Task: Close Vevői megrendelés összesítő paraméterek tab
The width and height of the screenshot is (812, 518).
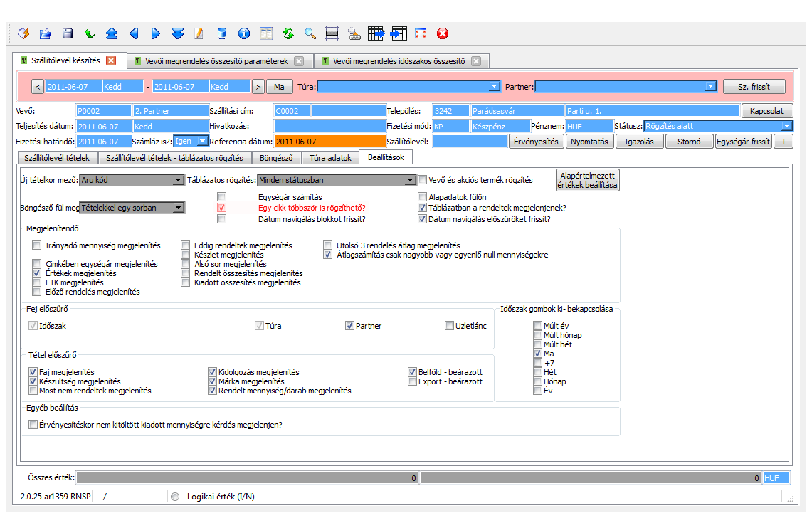Action: pyautogui.click(x=299, y=61)
